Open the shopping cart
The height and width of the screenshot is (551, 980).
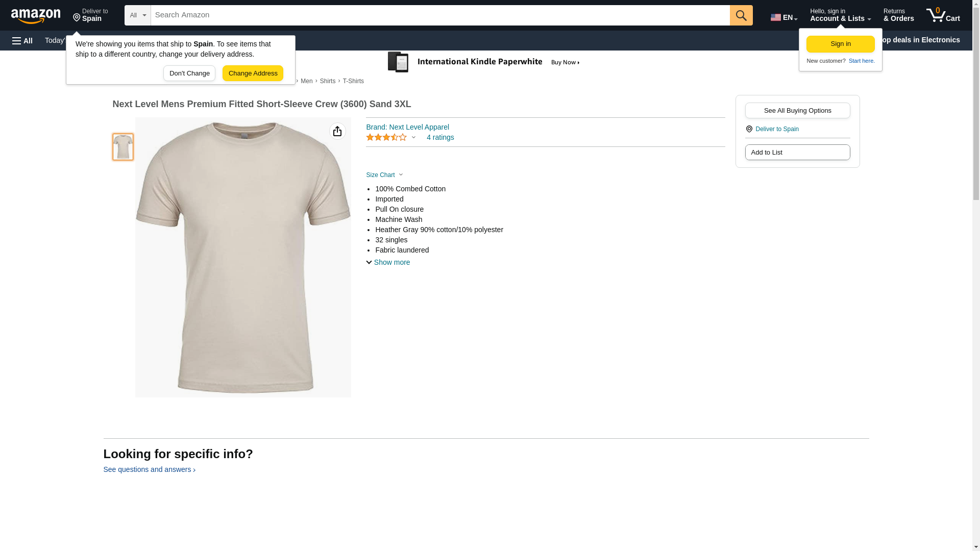(943, 15)
